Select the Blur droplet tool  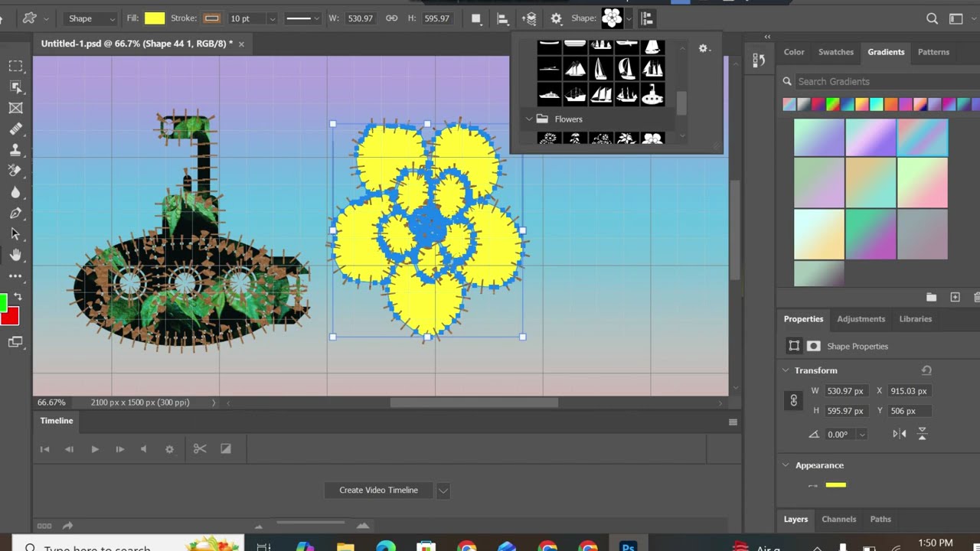(x=15, y=192)
